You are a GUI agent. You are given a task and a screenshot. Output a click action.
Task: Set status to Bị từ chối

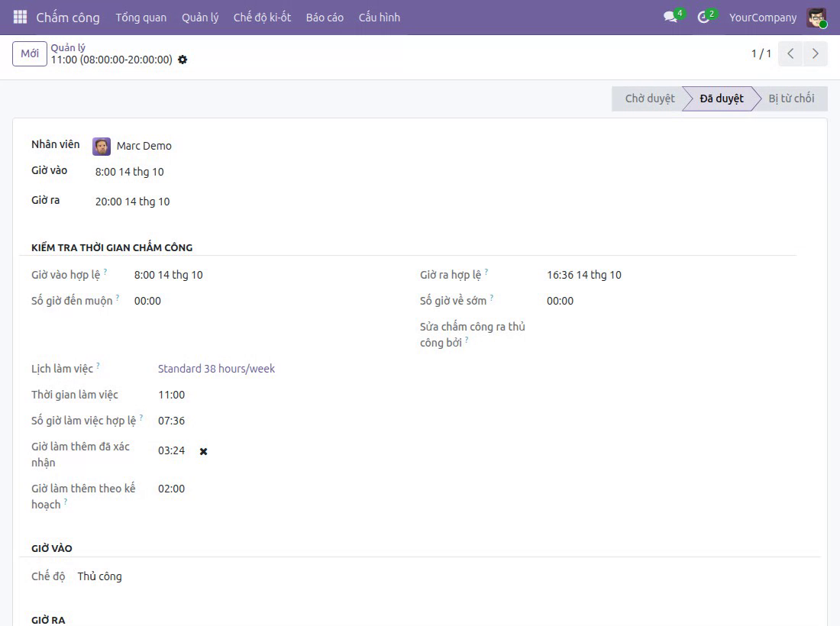(x=791, y=98)
